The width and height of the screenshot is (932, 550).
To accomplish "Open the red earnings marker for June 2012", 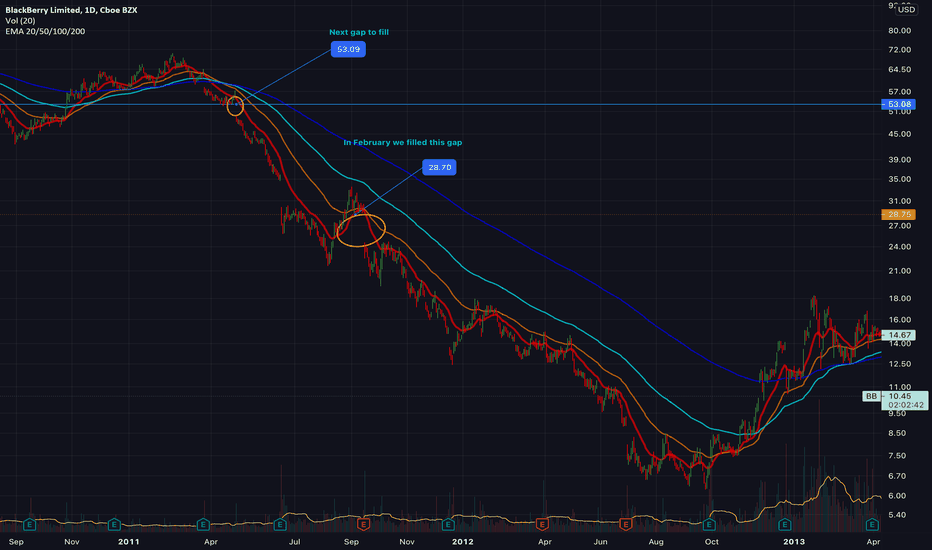I will click(625, 524).
